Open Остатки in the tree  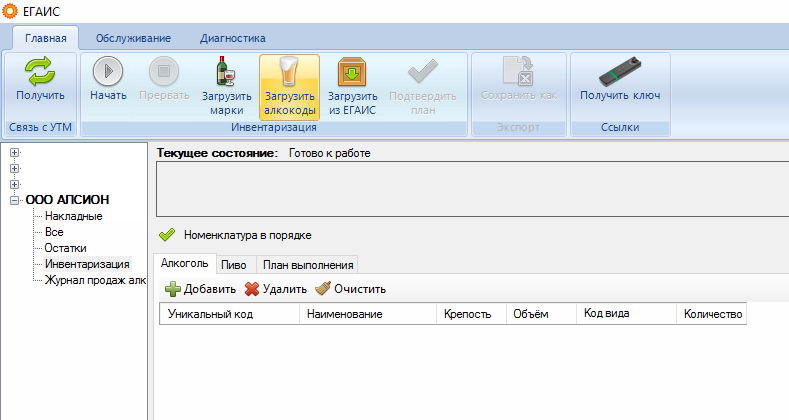coord(65,248)
